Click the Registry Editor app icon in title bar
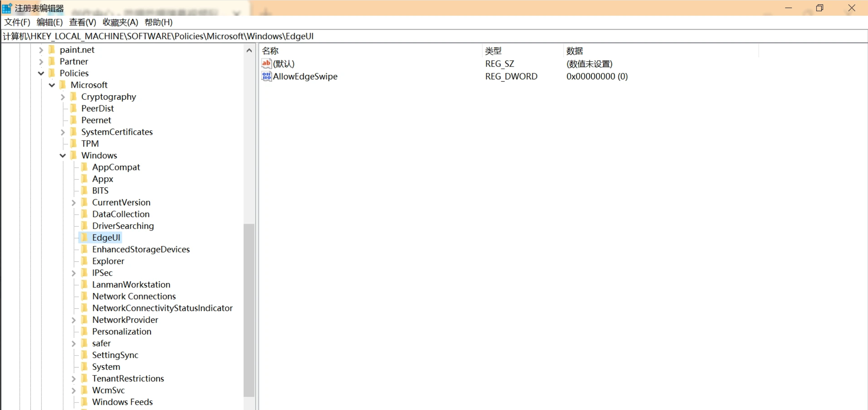 [7, 8]
